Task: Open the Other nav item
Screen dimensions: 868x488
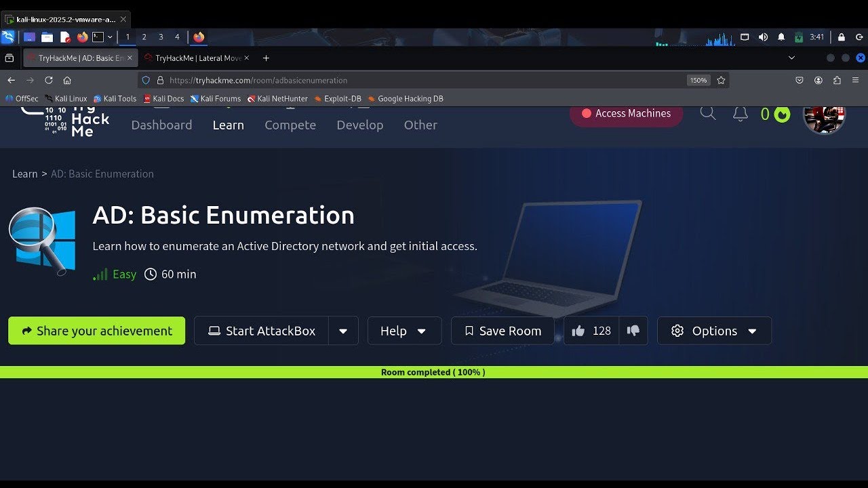Action: [420, 125]
